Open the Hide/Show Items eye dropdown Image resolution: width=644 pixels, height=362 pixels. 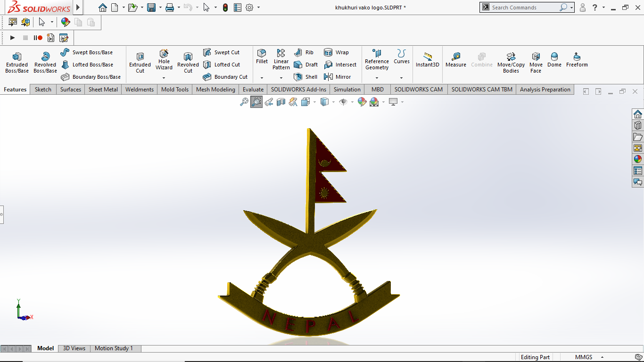tap(352, 102)
